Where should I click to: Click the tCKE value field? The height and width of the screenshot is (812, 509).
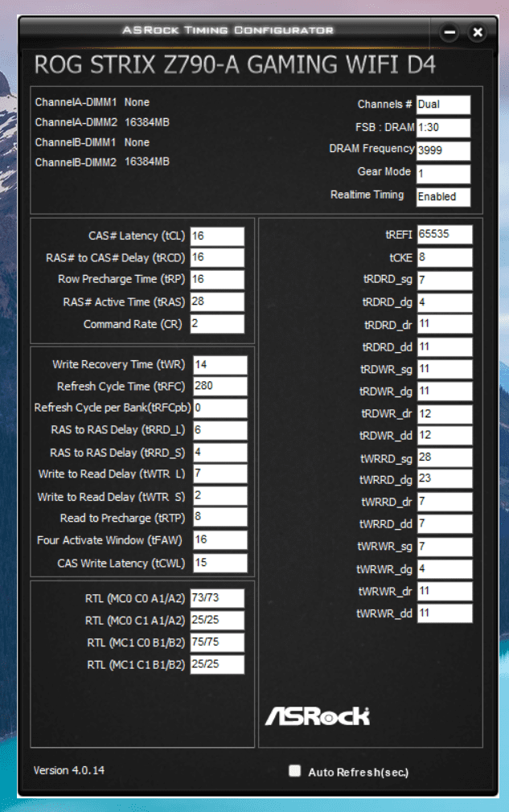445,257
